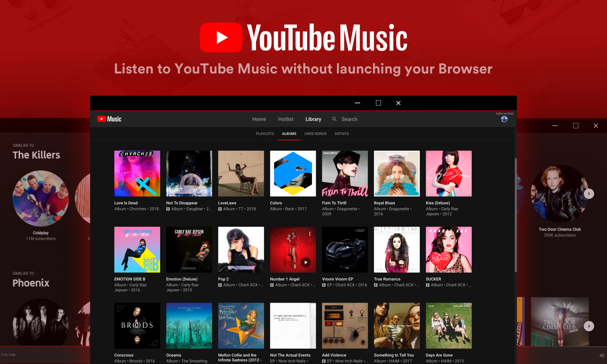This screenshot has height=364, width=607.
Task: Click the Chvrches artist link
Action: pos(138,209)
